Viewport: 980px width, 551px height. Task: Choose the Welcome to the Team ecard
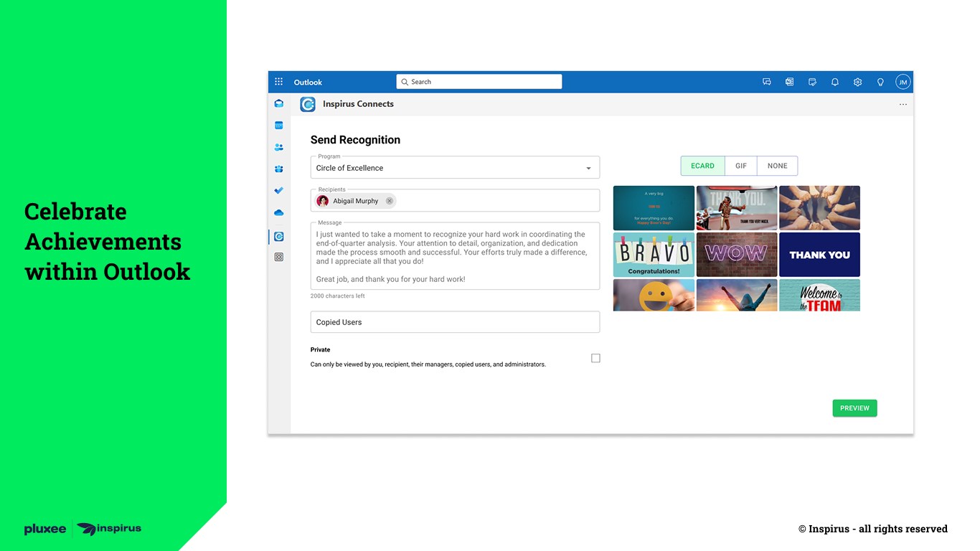(819, 295)
